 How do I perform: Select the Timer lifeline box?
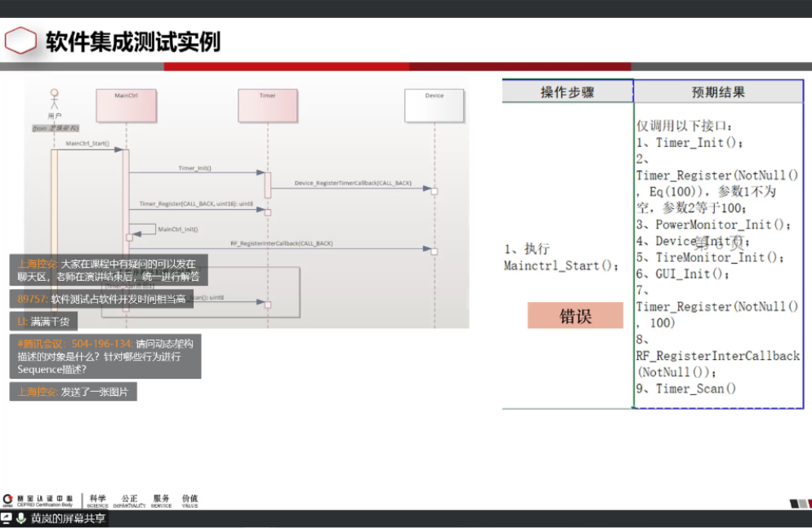[x=267, y=106]
